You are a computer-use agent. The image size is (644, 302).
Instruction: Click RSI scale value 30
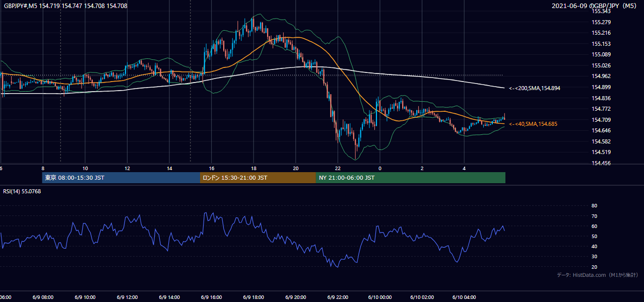[x=594, y=257]
